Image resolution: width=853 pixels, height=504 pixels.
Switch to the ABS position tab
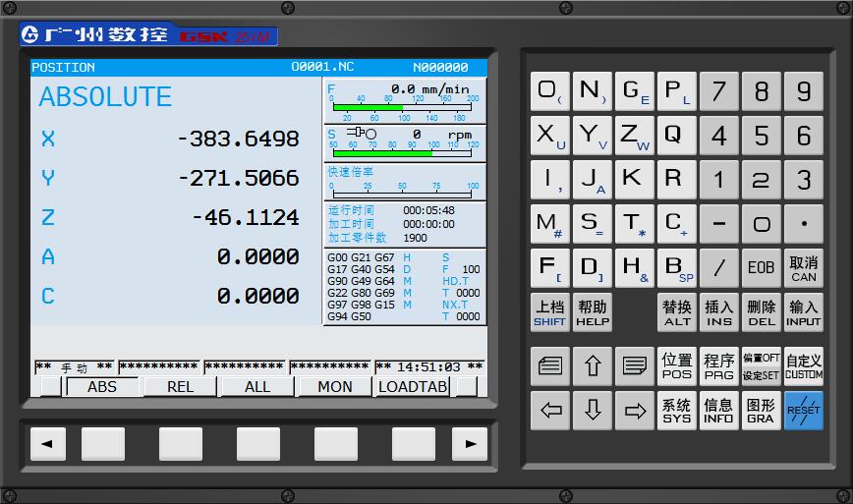click(102, 387)
